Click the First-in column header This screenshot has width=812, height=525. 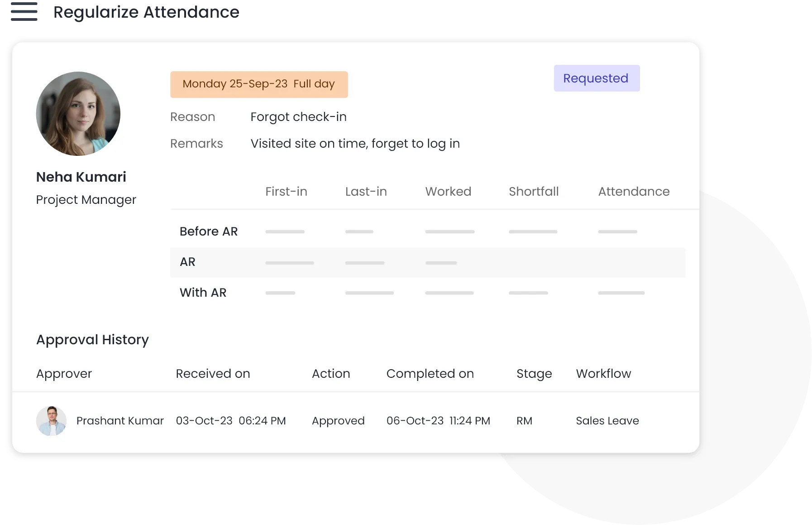(286, 192)
